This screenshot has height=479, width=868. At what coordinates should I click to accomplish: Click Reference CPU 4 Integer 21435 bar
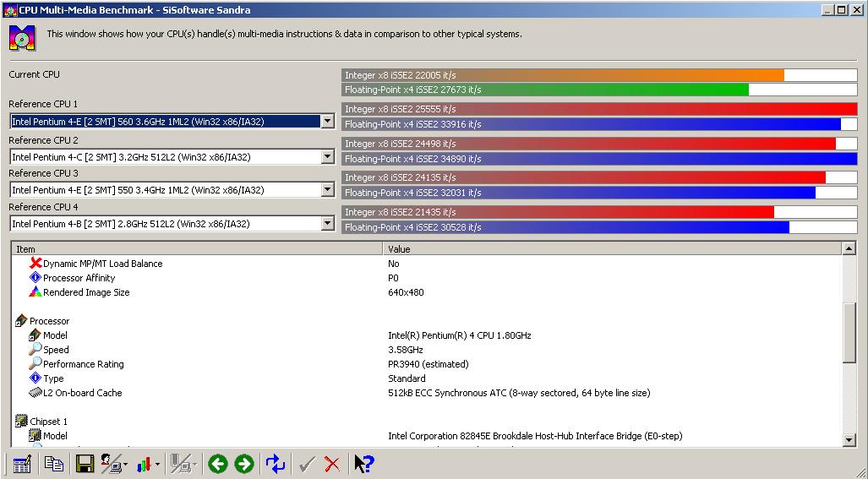558,212
